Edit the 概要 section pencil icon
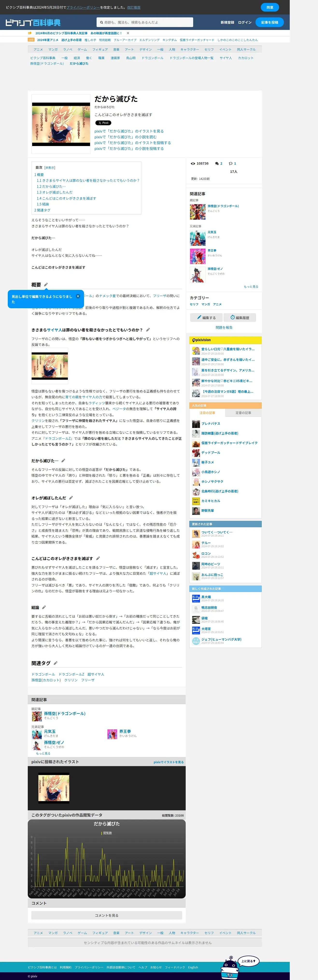The image size is (318, 980). tap(46, 285)
